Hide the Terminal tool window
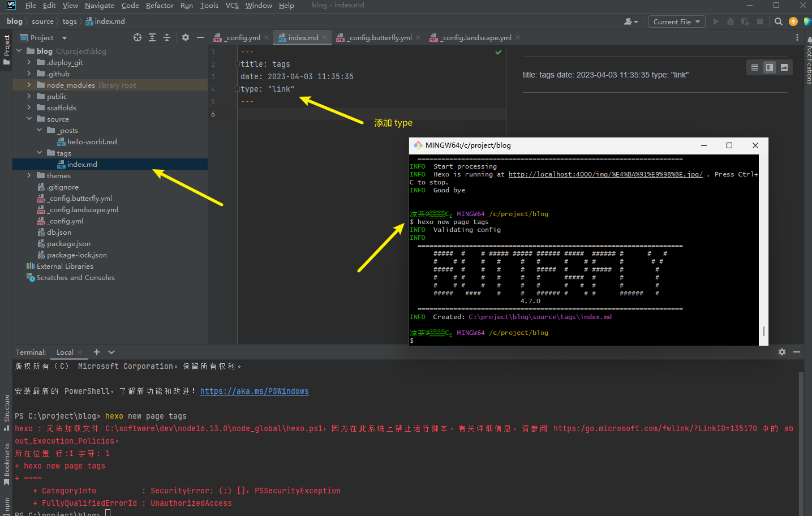This screenshot has height=516, width=812. pos(797,352)
